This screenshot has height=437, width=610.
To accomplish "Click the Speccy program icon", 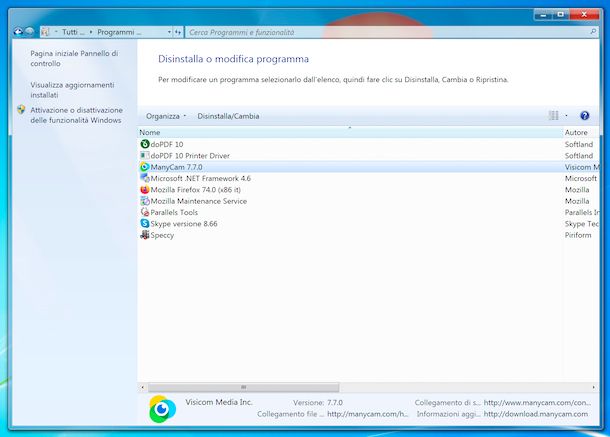I will click(x=145, y=235).
